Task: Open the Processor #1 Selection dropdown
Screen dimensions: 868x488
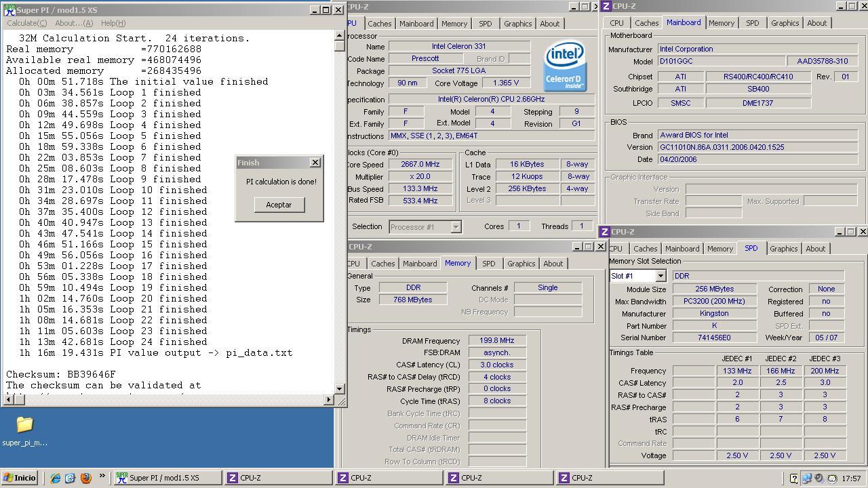Action: click(456, 227)
